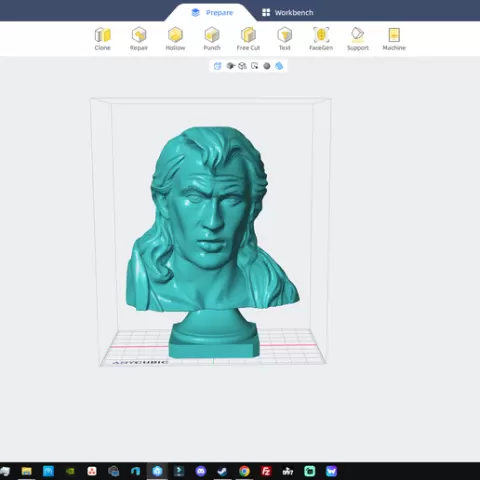Click the blue reset view icon

[x=217, y=66]
